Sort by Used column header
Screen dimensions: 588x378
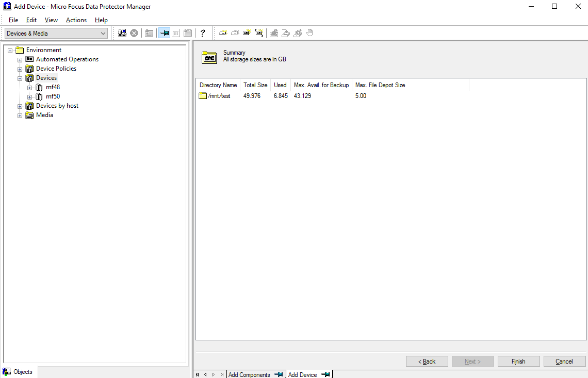click(280, 85)
